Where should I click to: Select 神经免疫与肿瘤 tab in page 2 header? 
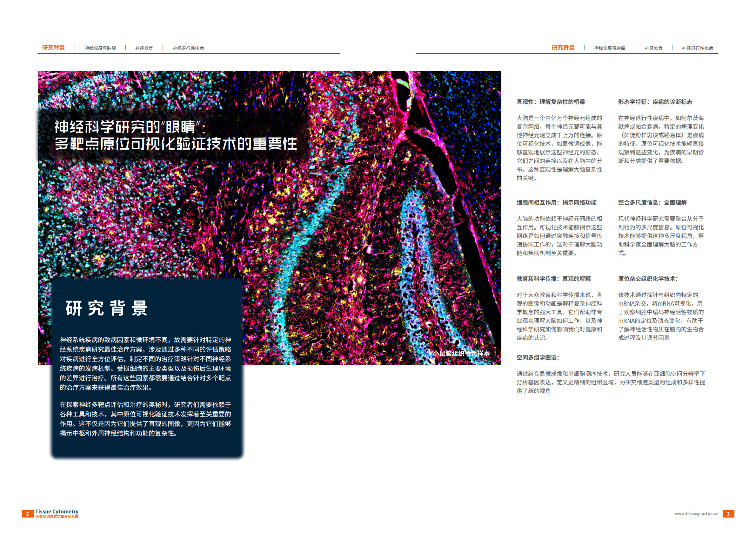(x=100, y=48)
